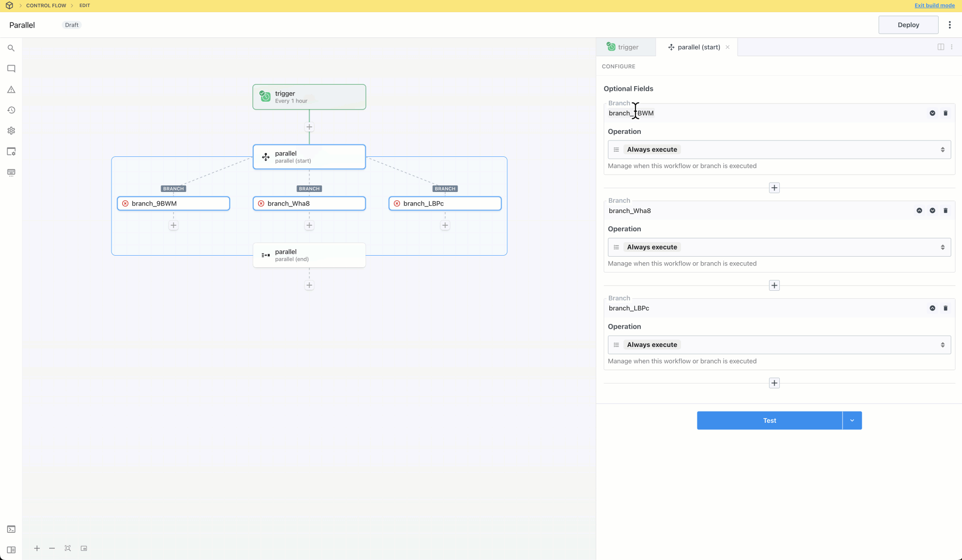Open the settings gear in sidebar
Screen dimensions: 962x560
11,131
